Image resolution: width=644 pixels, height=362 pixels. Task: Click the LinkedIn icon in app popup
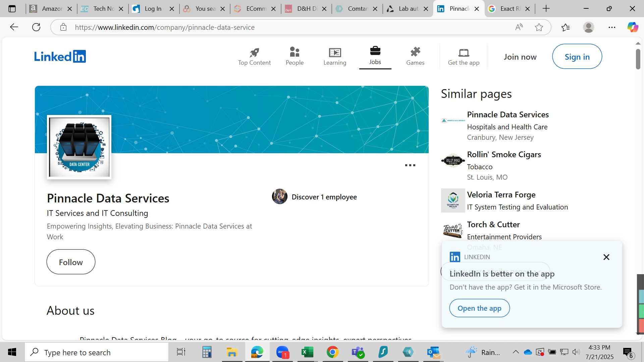455,257
